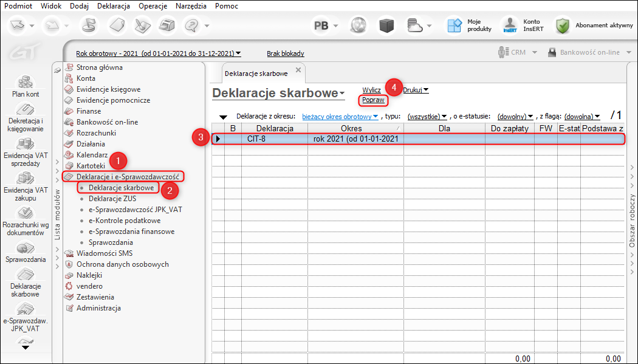Open Rok obrotowy 2021 dropdown

(x=158, y=53)
